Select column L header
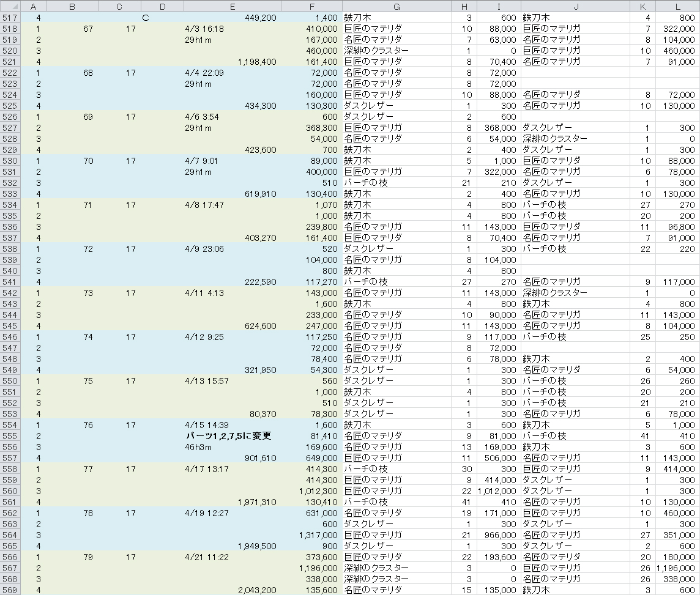Image resolution: width=700 pixels, height=595 pixels. click(x=677, y=6)
